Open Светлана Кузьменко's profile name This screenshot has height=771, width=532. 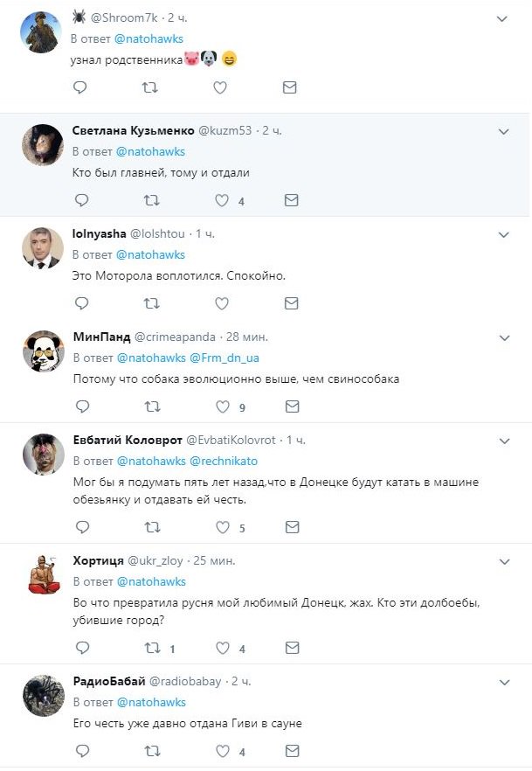coord(133,130)
